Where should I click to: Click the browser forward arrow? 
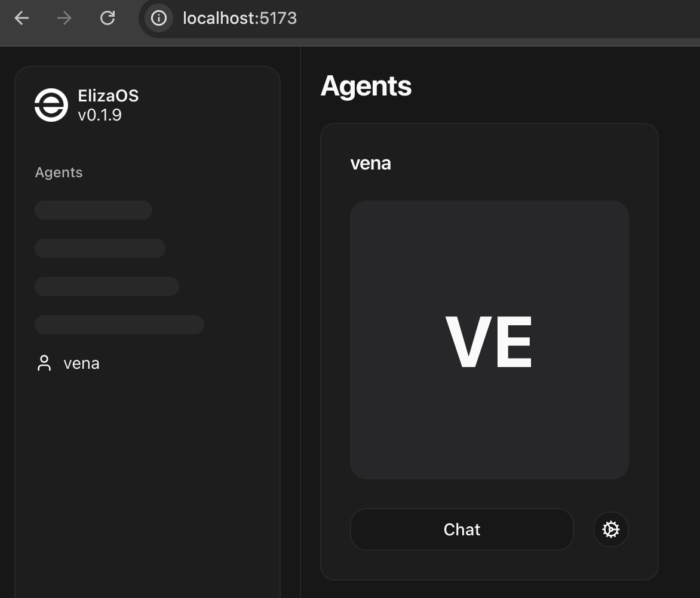(65, 19)
